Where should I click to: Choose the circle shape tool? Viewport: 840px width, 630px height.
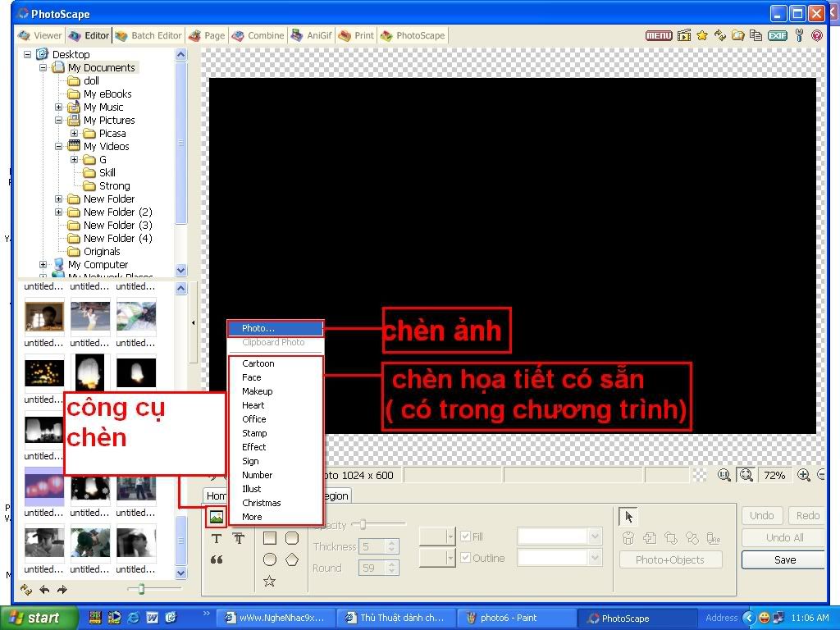(x=269, y=559)
